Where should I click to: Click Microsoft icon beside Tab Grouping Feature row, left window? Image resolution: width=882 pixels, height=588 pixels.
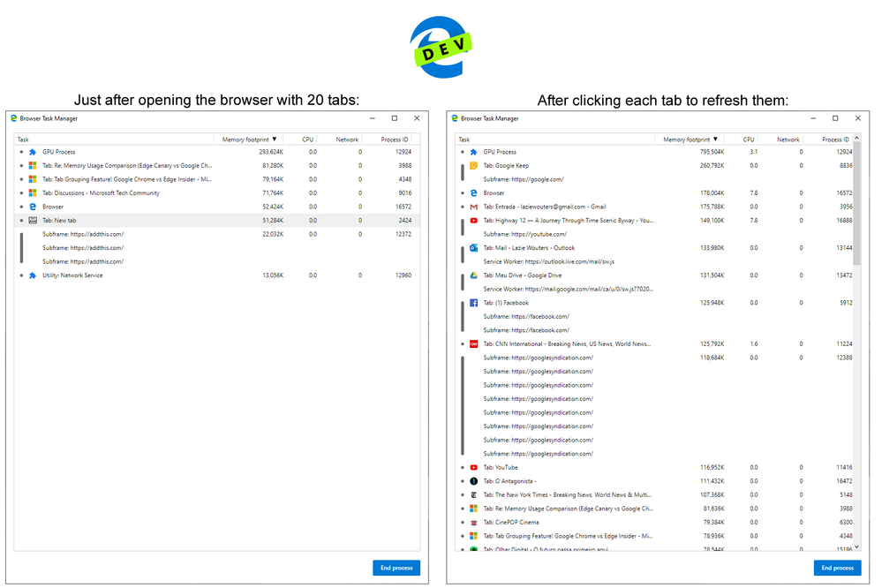(33, 179)
